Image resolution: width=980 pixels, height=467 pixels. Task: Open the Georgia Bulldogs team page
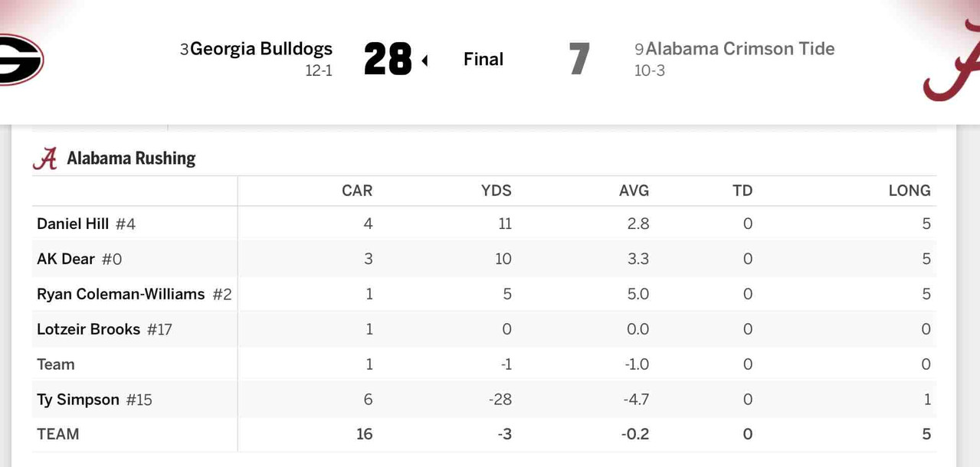261,49
